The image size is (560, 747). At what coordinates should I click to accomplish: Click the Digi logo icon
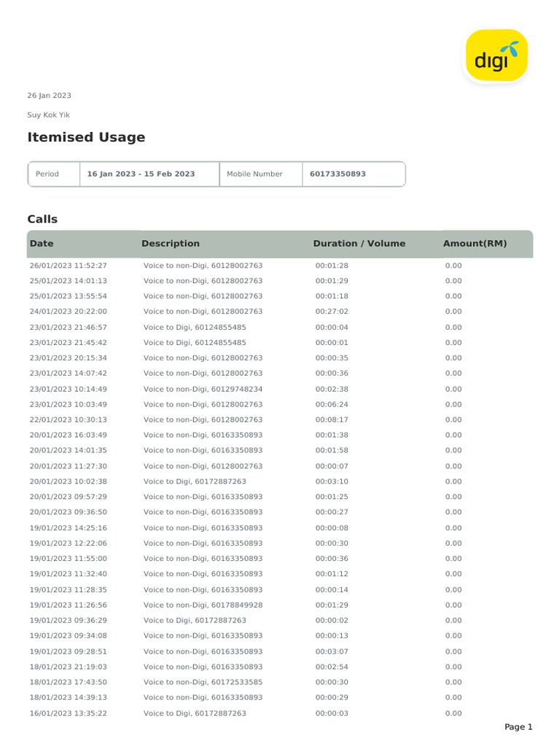(496, 56)
